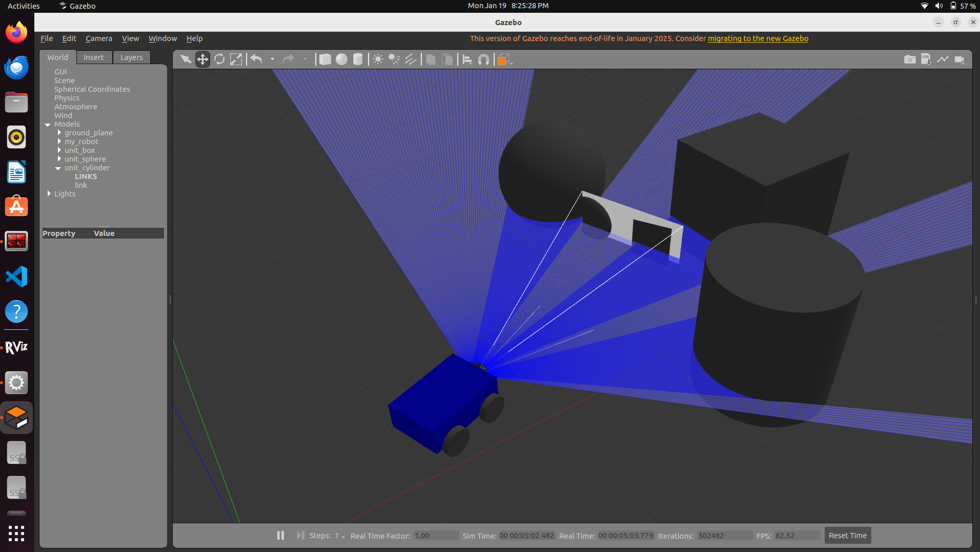Take a screenshot with camera icon

(910, 60)
